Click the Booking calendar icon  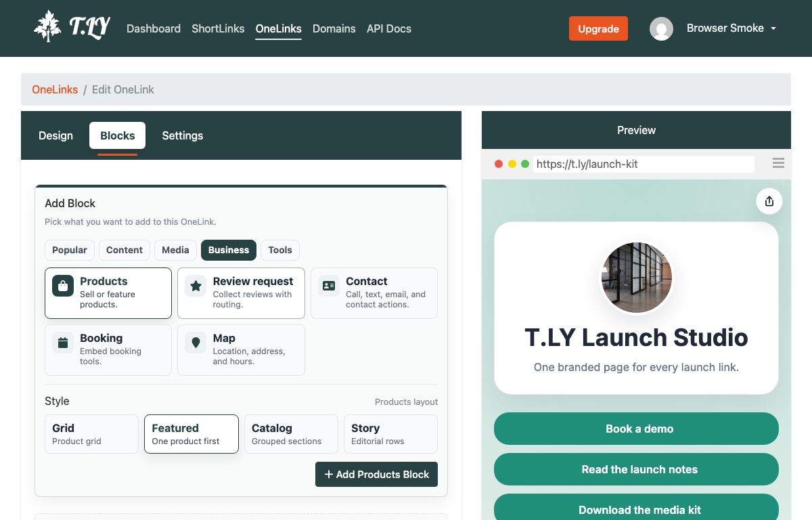(63, 343)
